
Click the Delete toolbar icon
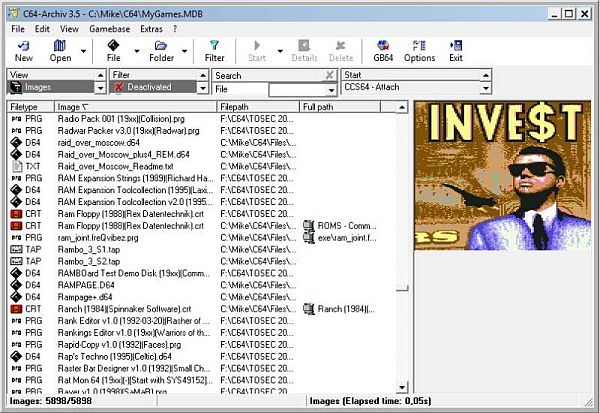coord(341,46)
